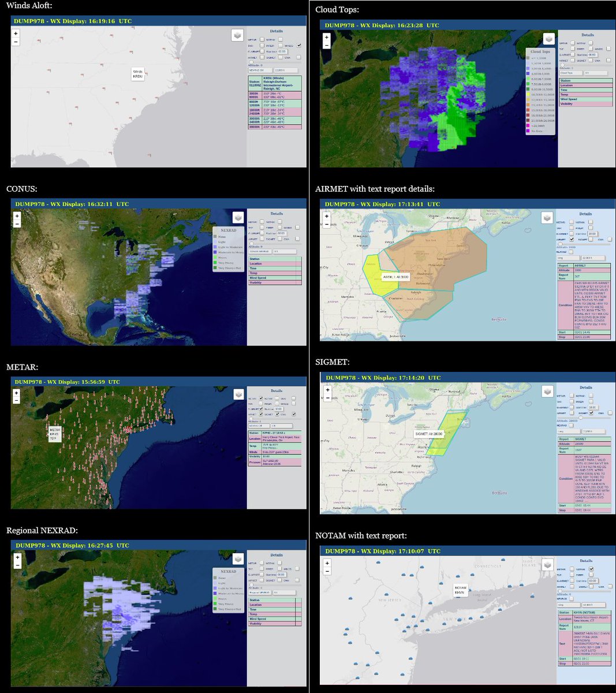Viewport: 616px width, 693px height.
Task: Zoom in on the Winds Aloft map
Action: point(17,34)
